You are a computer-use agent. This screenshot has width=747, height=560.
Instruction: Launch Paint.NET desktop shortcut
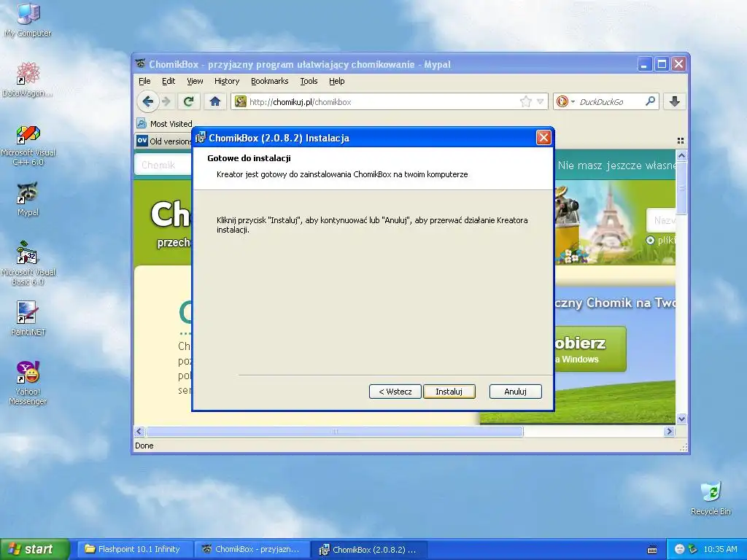28,318
